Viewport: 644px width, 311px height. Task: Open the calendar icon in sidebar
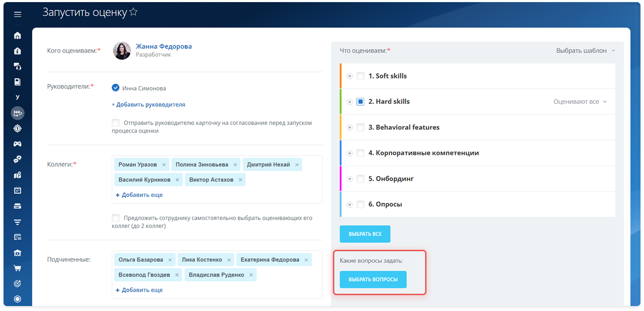pyautogui.click(x=18, y=190)
